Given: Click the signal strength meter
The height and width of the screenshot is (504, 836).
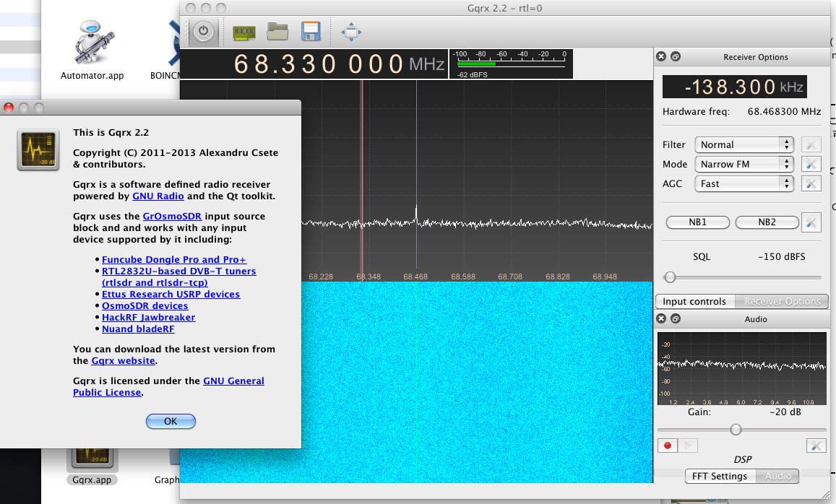Looking at the screenshot, I should point(511,64).
